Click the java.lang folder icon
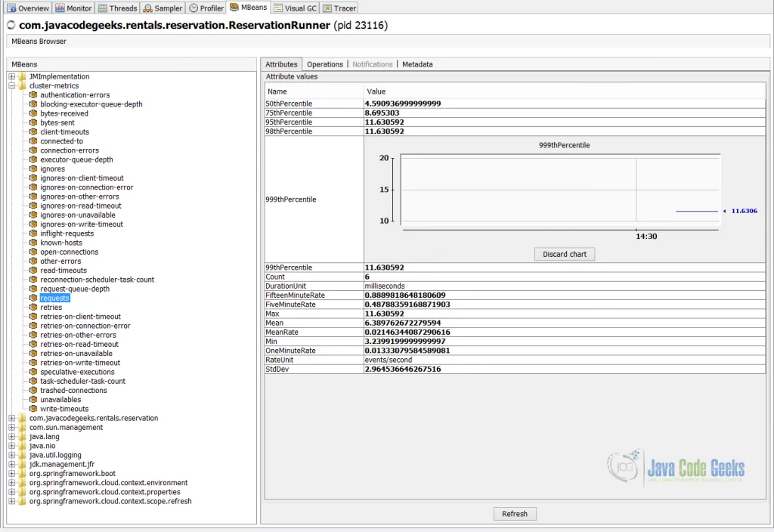774x532 pixels. click(x=22, y=436)
